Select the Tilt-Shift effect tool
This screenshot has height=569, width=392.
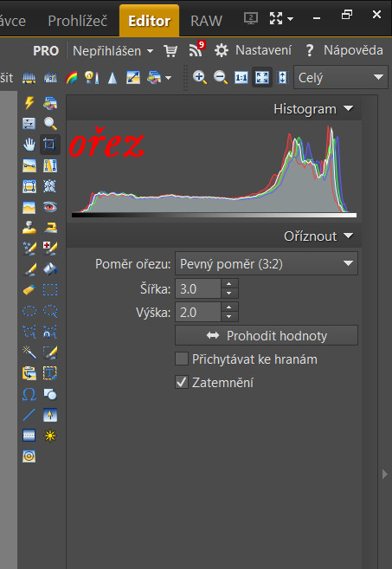click(29, 436)
